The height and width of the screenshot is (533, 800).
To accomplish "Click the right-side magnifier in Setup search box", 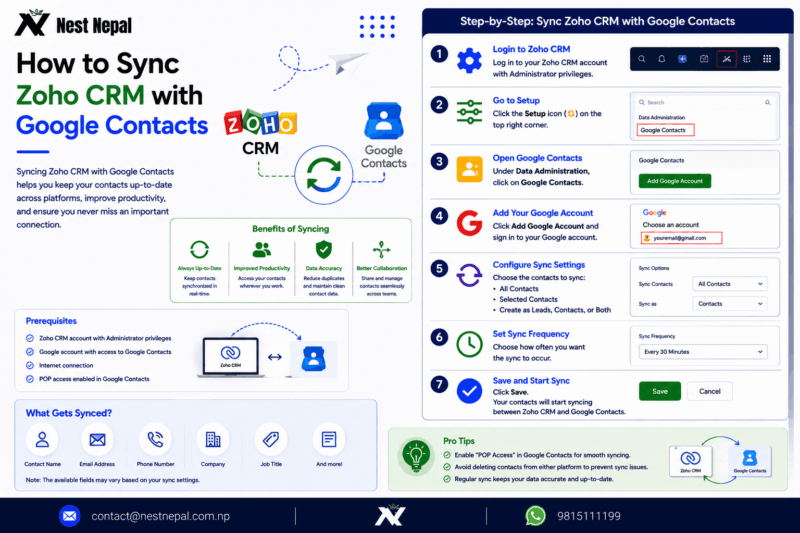I will (x=767, y=103).
